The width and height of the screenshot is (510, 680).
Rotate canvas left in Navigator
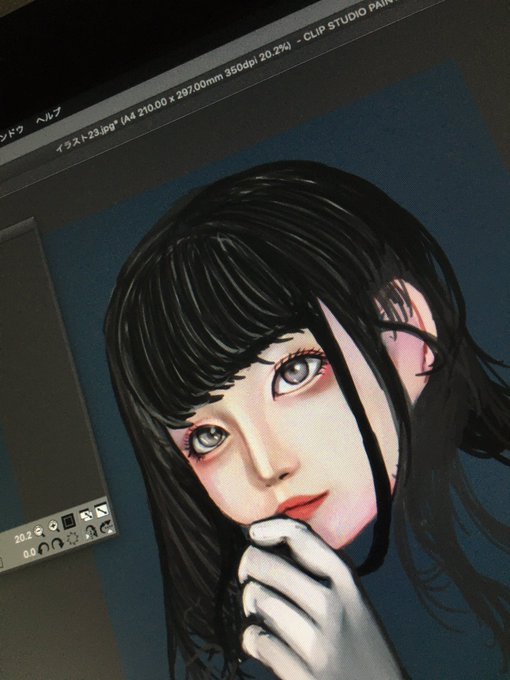point(43,549)
